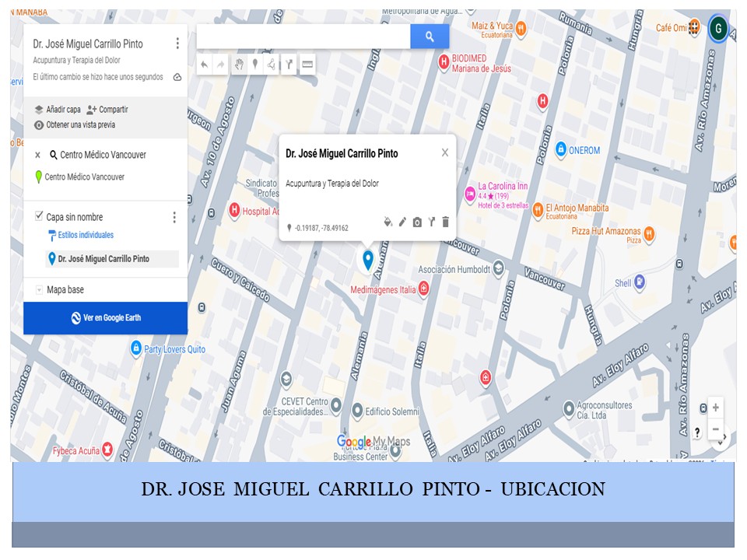The width and height of the screenshot is (747, 560).
Task: Click the blue search magnifier button
Action: pos(430,37)
